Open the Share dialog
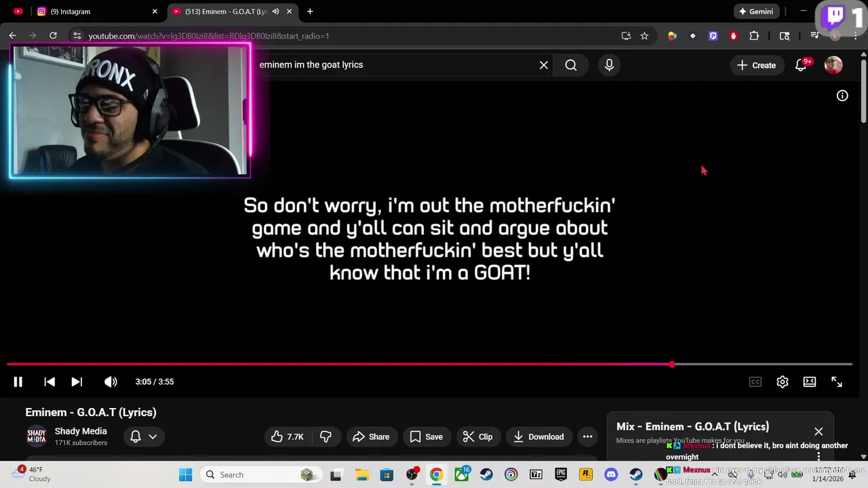The width and height of the screenshot is (868, 488). point(371,436)
